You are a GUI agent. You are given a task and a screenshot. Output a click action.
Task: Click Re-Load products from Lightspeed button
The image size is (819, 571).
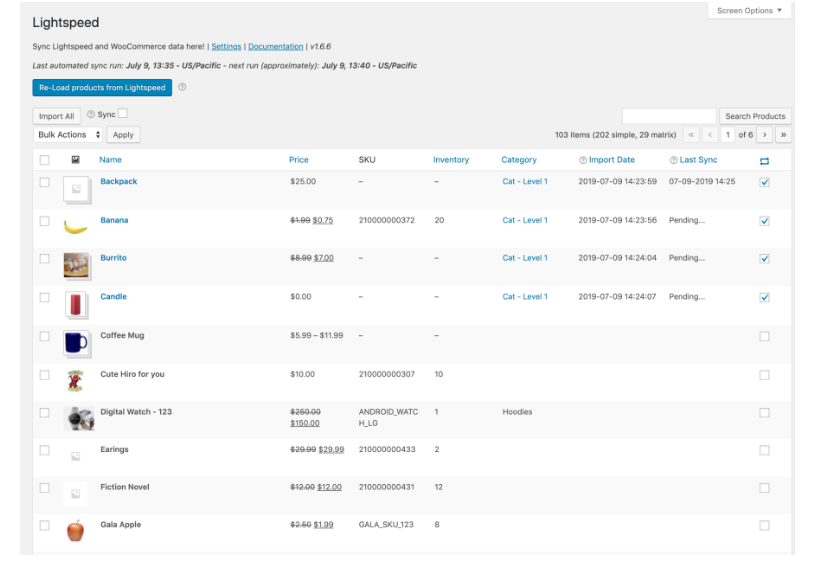tap(102, 88)
